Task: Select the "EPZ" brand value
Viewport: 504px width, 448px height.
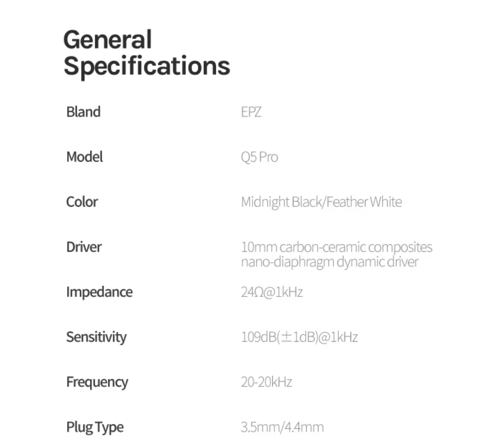Action: click(x=251, y=112)
